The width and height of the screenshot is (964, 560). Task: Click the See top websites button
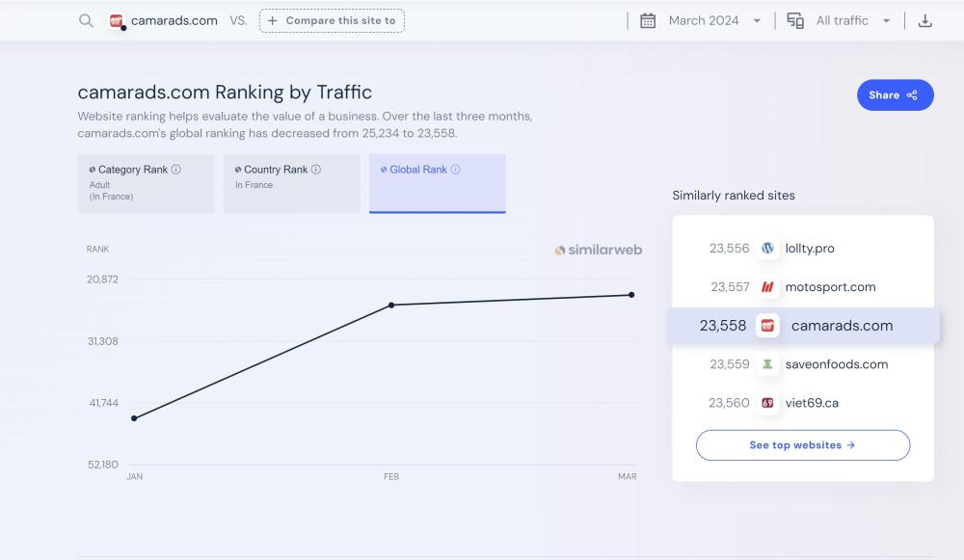coord(802,445)
